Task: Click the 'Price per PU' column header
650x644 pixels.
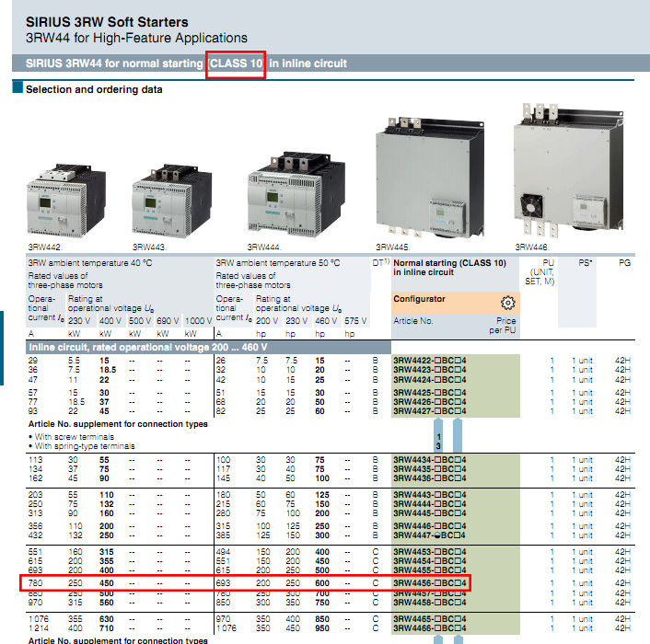Action: point(503,326)
